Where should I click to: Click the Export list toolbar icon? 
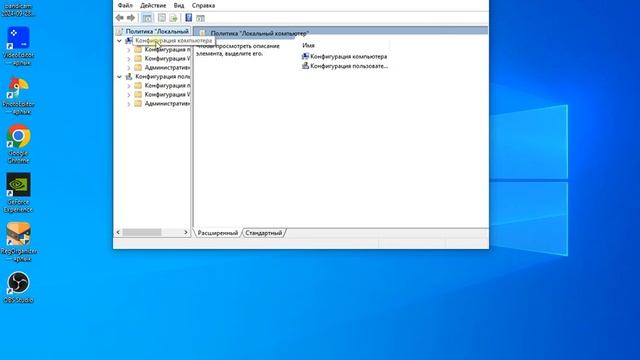tap(173, 18)
